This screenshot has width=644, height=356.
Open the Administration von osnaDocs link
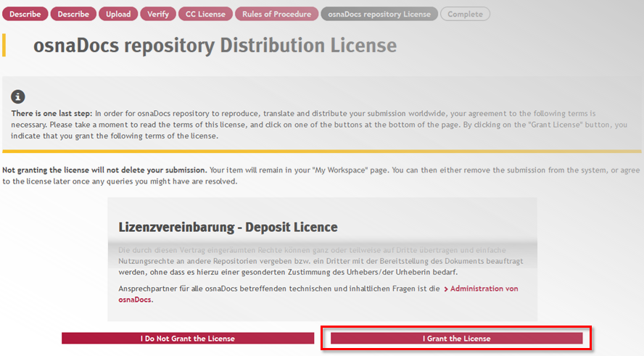coord(482,289)
